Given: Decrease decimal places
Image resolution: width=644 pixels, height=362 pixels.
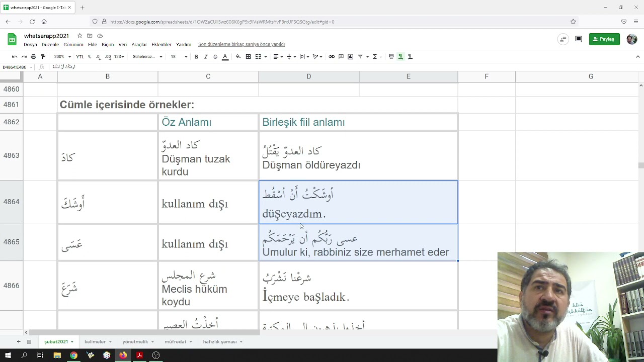Looking at the screenshot, I should coord(99,57).
